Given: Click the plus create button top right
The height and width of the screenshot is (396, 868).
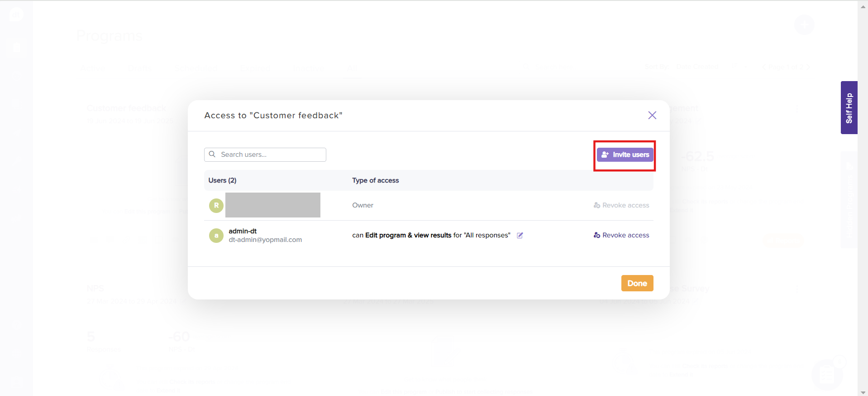Looking at the screenshot, I should tap(804, 24).
